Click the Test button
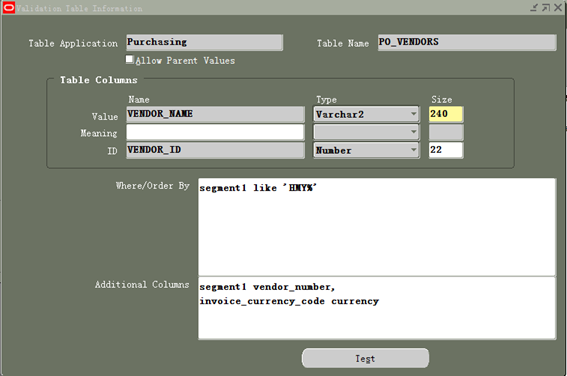 coord(365,358)
